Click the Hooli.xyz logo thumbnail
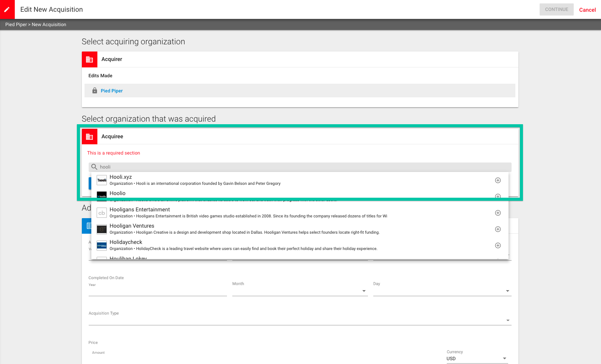Image resolution: width=601 pixels, height=364 pixels. coord(102,180)
